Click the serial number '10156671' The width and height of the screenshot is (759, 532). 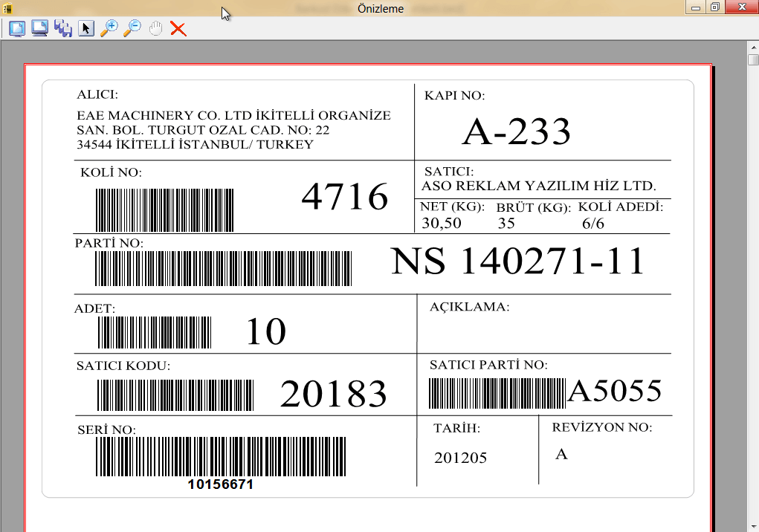point(221,484)
